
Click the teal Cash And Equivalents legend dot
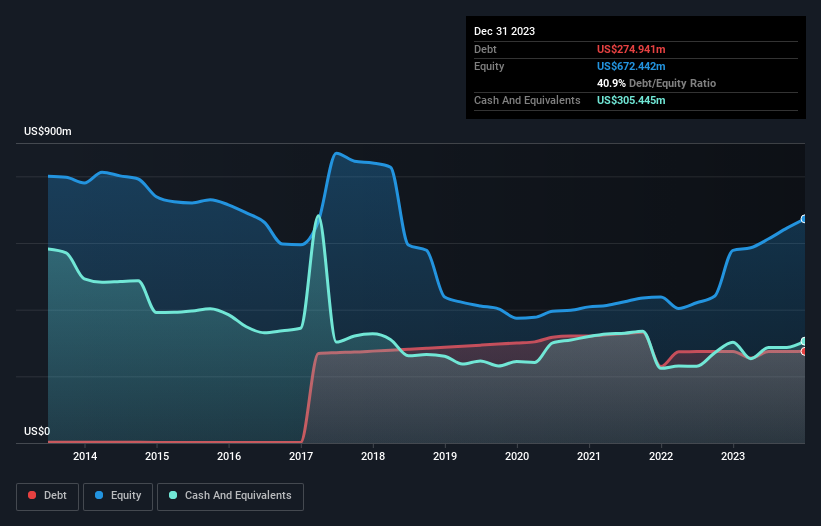[x=173, y=495]
